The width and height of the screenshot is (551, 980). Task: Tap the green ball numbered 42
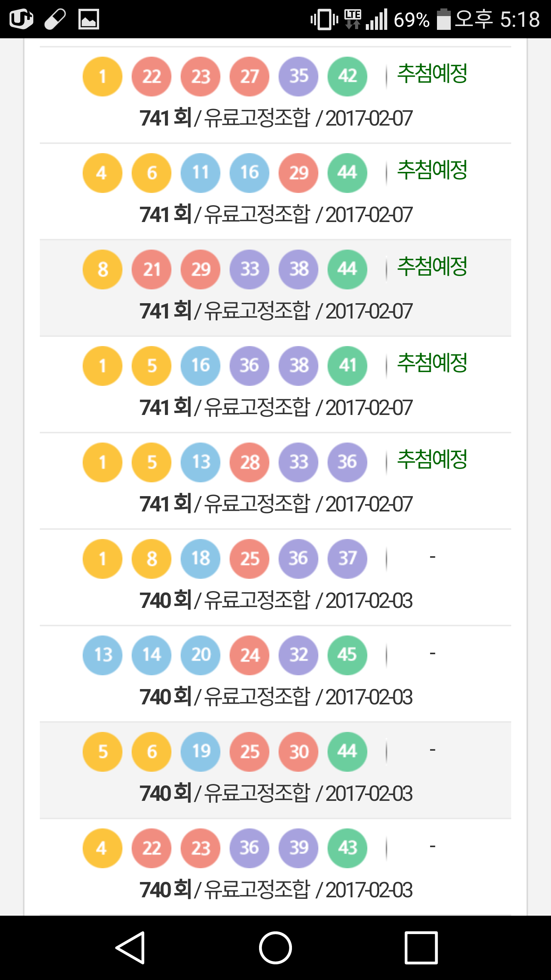pos(347,77)
